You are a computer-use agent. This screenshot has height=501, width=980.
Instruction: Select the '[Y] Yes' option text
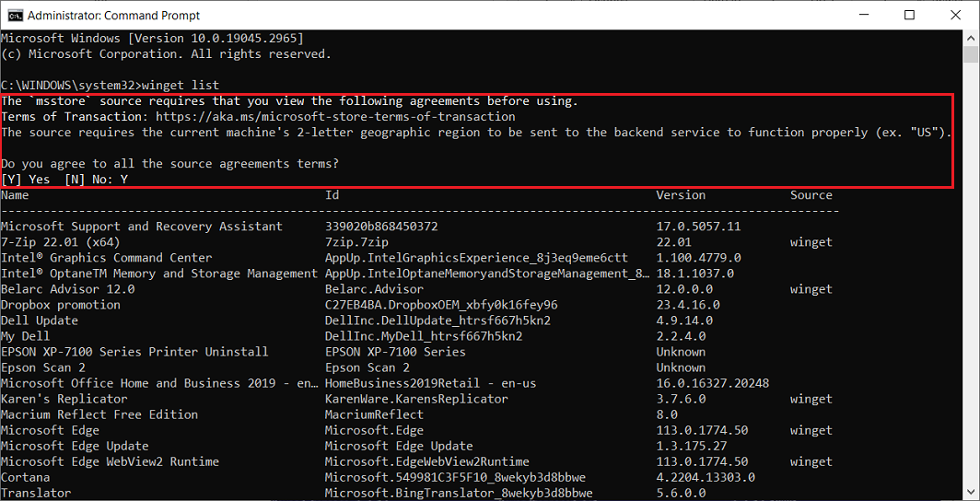[x=26, y=180]
